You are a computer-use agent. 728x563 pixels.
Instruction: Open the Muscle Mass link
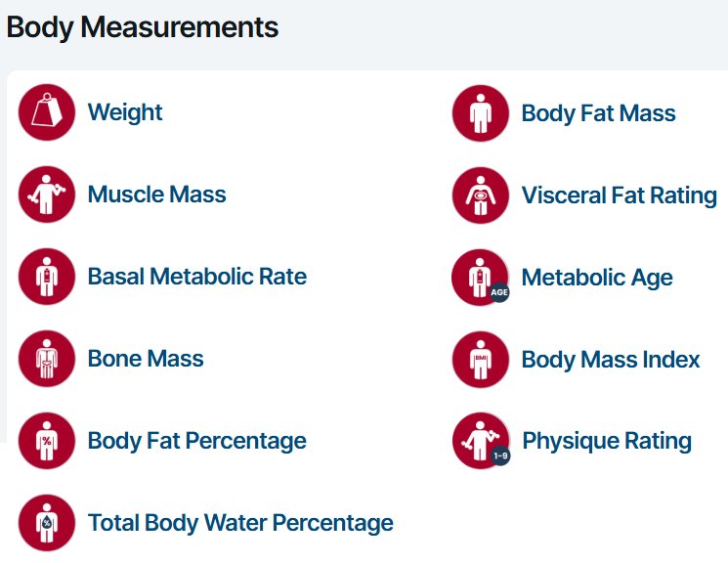tap(156, 195)
